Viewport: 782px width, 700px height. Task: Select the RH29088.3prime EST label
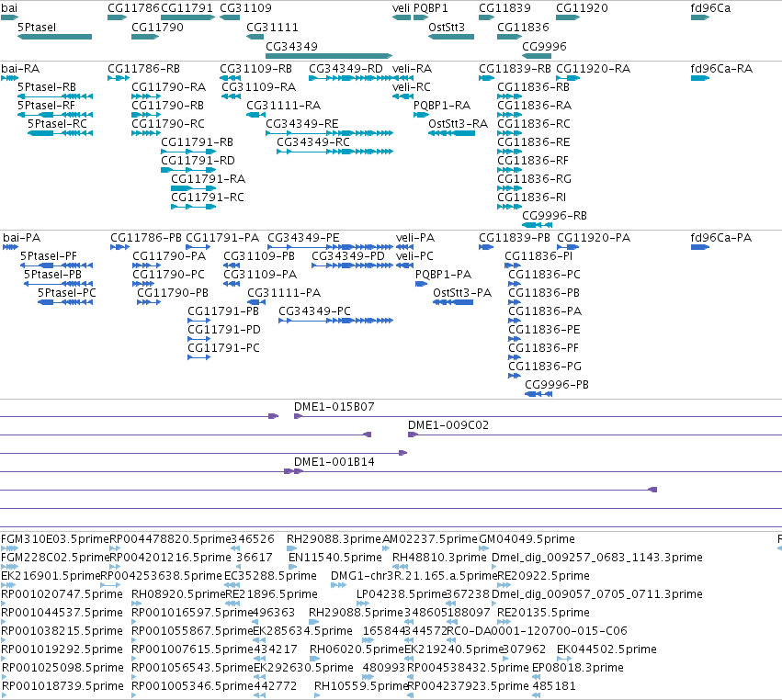click(334, 539)
